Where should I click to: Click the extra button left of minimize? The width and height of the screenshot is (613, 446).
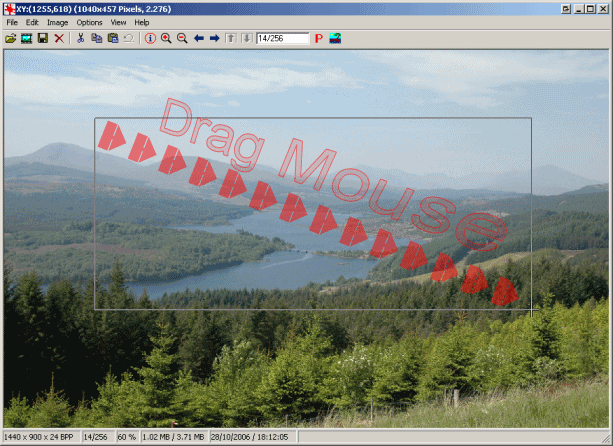coord(565,9)
